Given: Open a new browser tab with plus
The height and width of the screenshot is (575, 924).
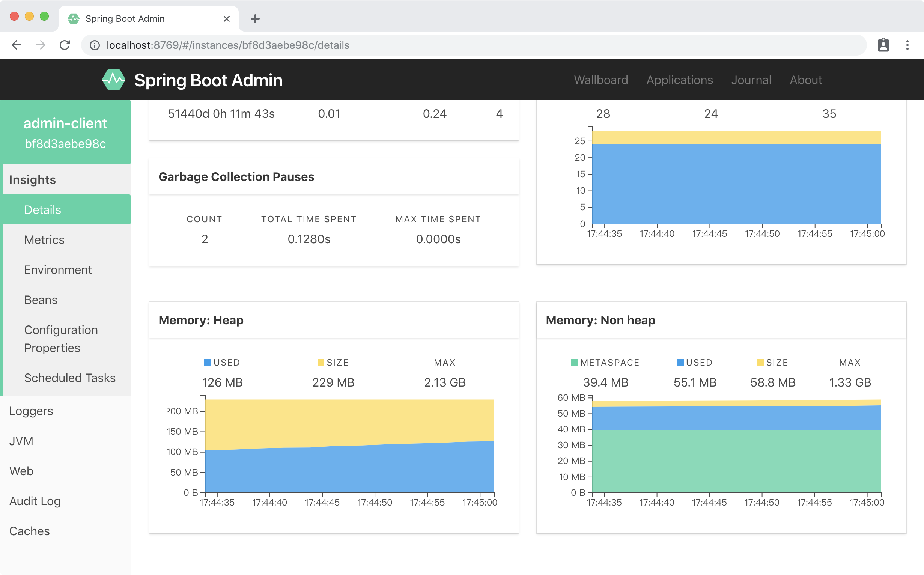Looking at the screenshot, I should coord(255,19).
